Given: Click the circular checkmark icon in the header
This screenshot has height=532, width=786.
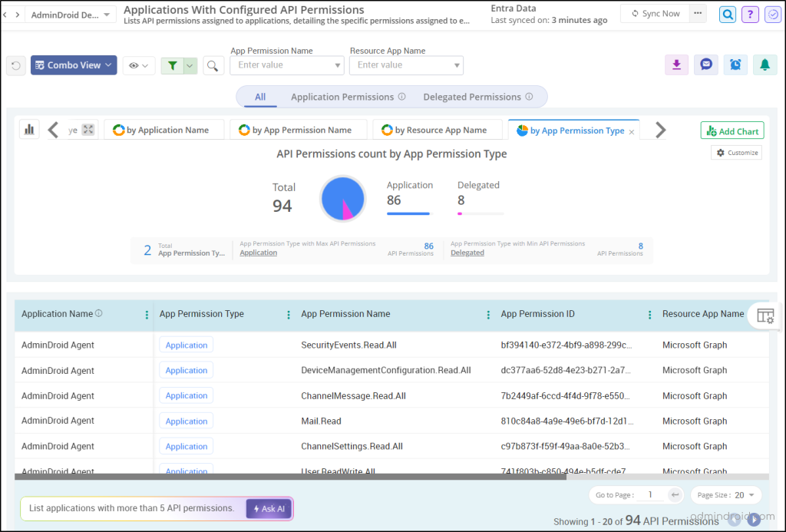Looking at the screenshot, I should click(x=773, y=15).
